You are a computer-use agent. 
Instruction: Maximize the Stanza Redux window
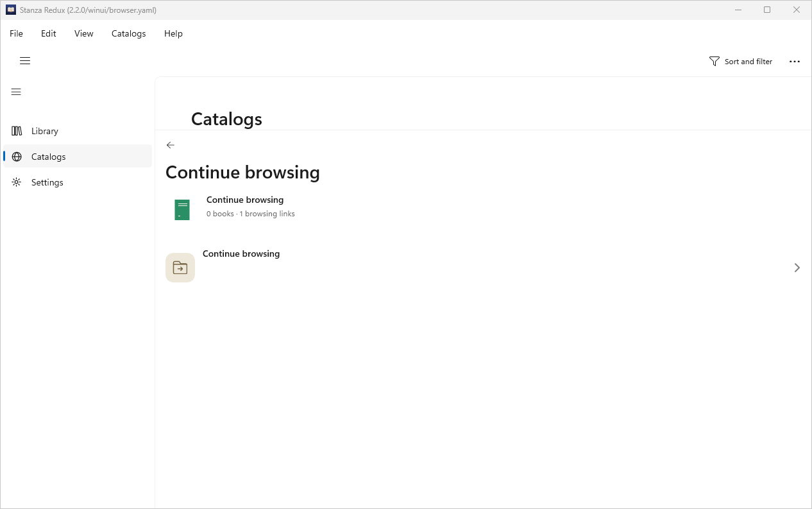coord(767,10)
